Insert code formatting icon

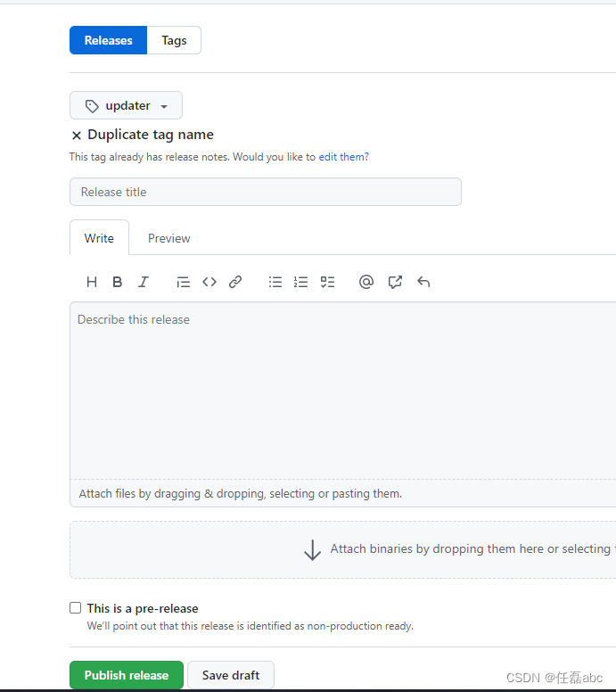click(x=209, y=282)
